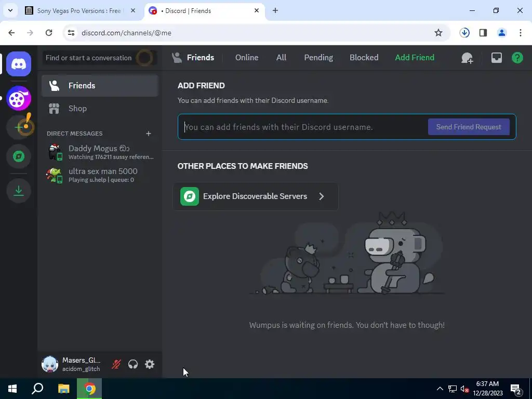Toggle deafen headphones icon
The width and height of the screenshot is (532, 399).
click(x=132, y=364)
